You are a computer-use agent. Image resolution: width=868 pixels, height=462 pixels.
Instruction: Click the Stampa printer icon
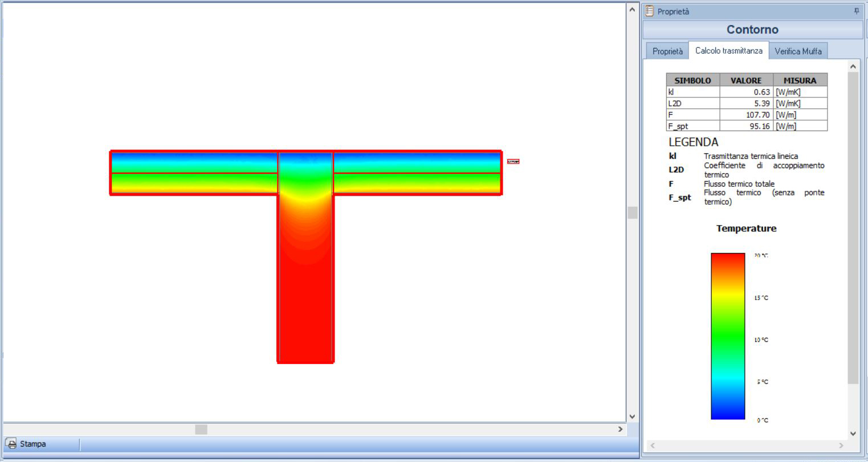pyautogui.click(x=11, y=444)
